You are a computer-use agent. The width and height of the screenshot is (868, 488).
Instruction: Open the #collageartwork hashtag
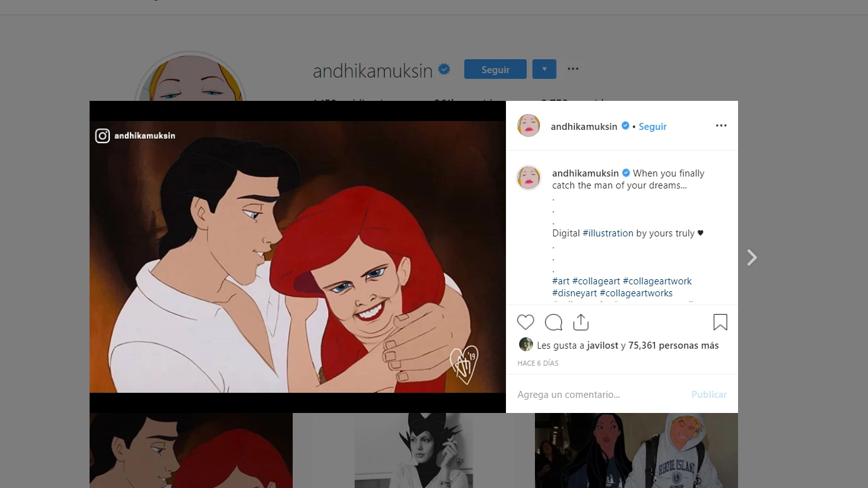[x=657, y=281]
